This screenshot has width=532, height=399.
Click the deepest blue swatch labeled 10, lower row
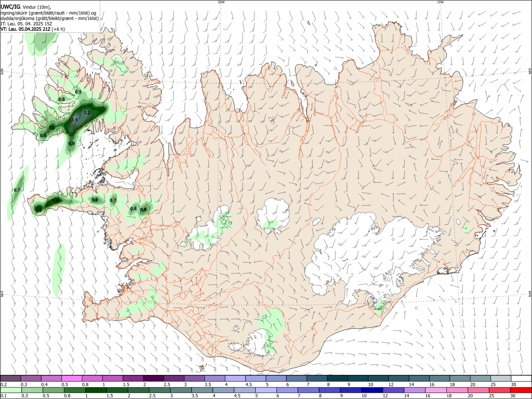click(372, 390)
